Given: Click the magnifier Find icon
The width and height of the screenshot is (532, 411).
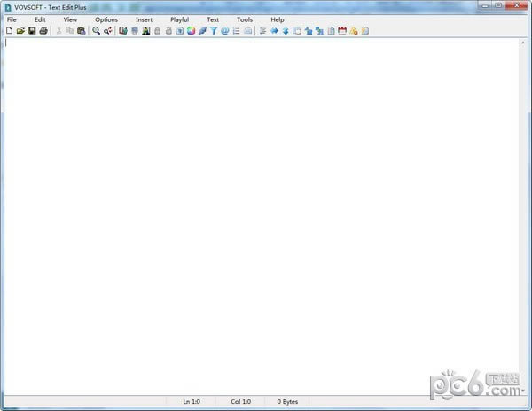Looking at the screenshot, I should point(97,31).
